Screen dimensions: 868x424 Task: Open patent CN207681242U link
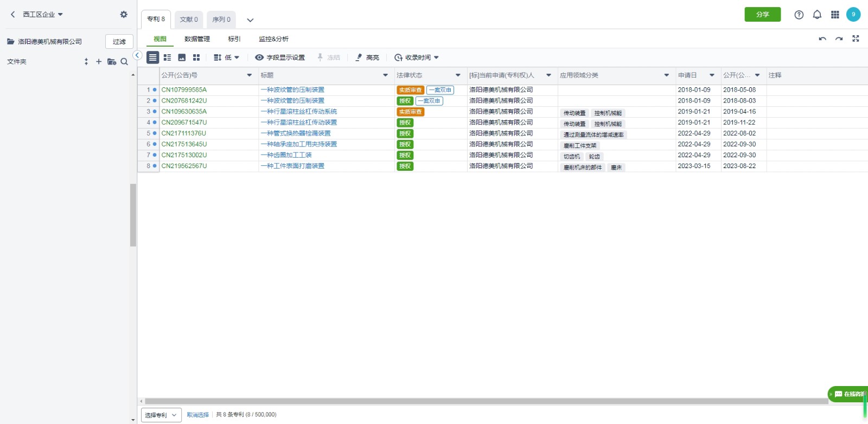(x=184, y=101)
